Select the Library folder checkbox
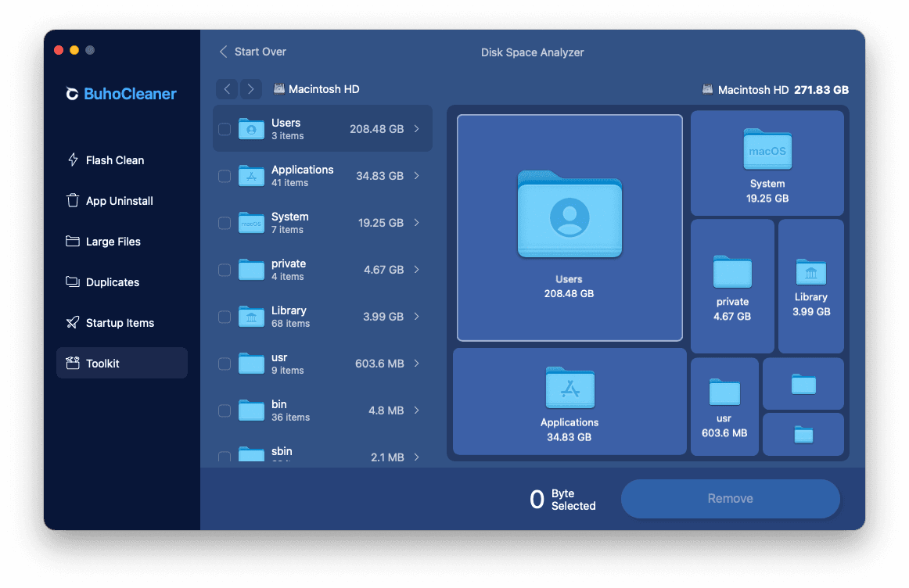 [x=225, y=317]
